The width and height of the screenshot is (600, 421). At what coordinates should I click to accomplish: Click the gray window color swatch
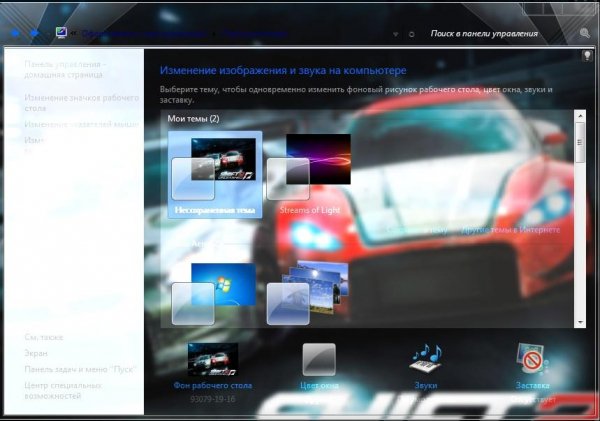[319, 359]
